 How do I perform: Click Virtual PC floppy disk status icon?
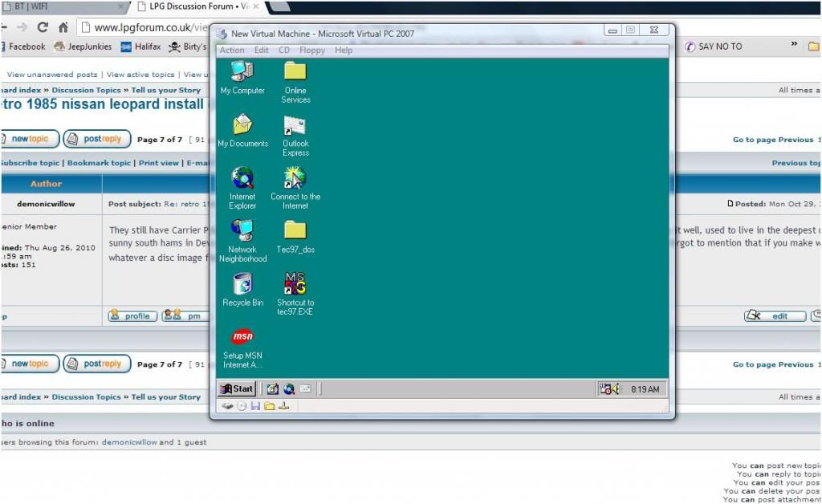point(255,406)
